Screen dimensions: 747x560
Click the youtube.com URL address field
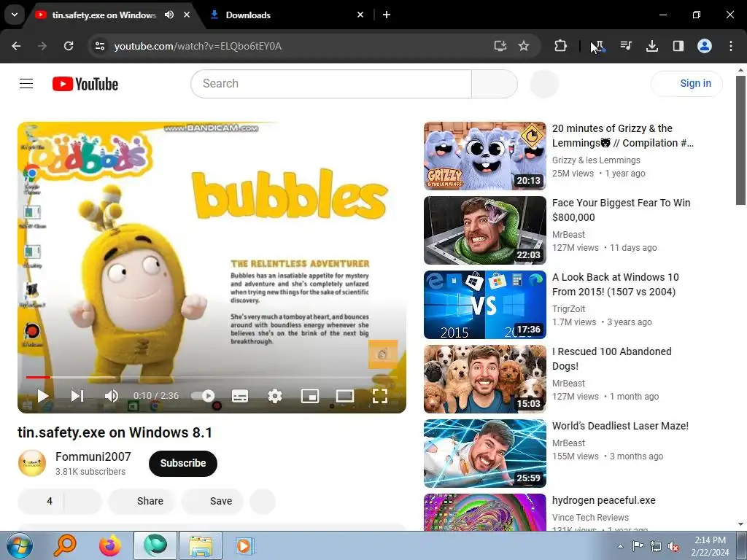(x=198, y=46)
